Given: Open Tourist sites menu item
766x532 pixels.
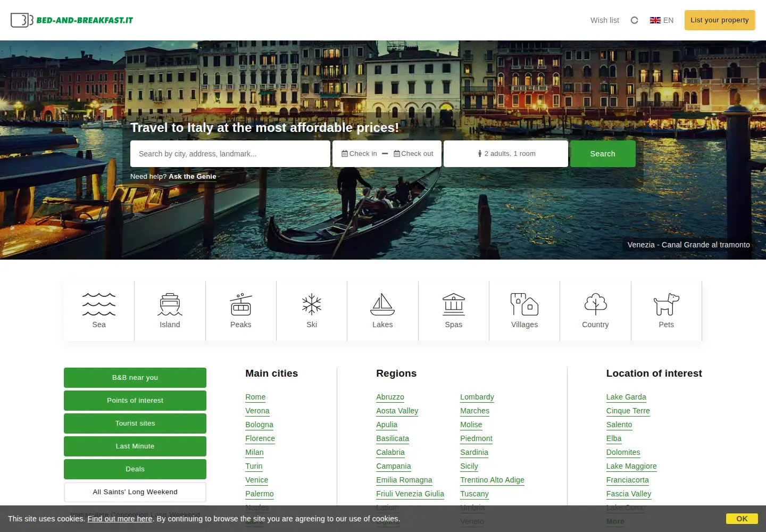Looking at the screenshot, I should [x=135, y=423].
